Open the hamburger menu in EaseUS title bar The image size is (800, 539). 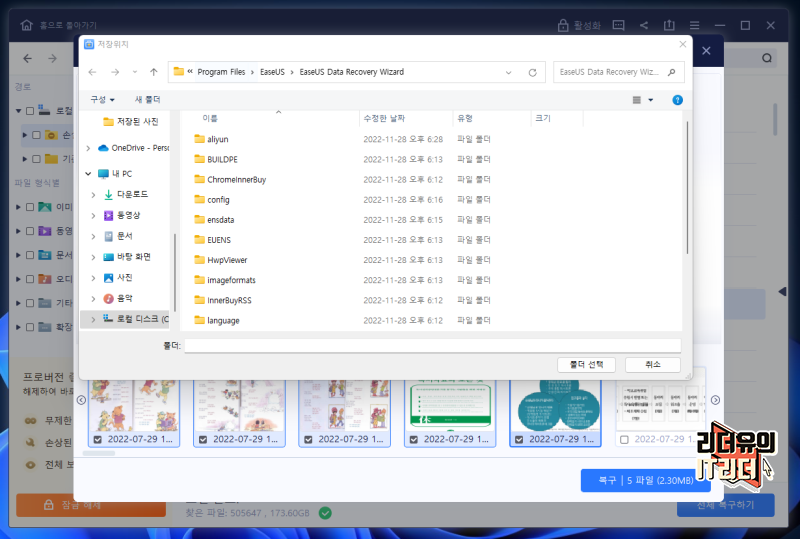694,25
